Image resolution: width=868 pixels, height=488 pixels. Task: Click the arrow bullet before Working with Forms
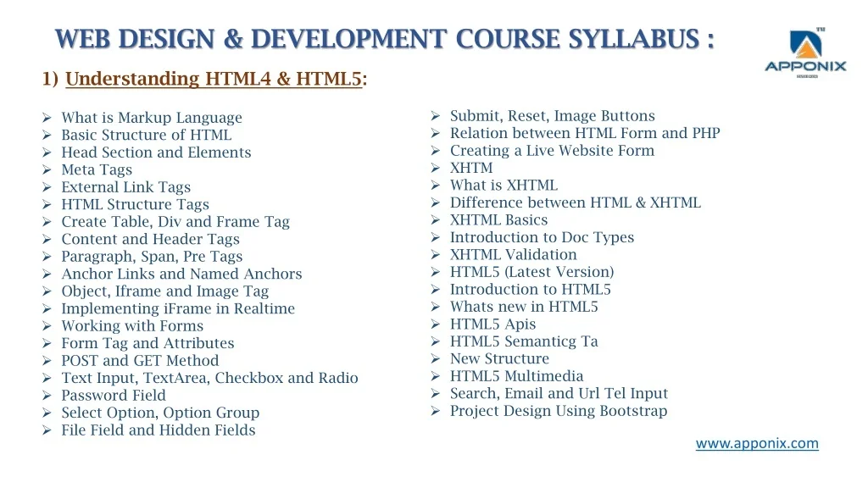click(x=47, y=326)
